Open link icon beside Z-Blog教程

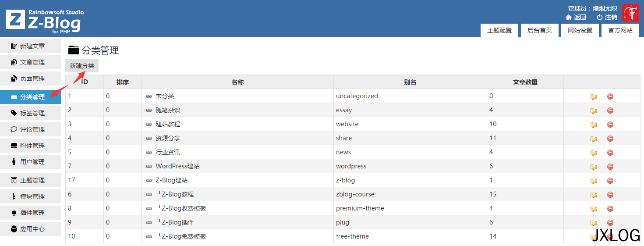(x=149, y=195)
